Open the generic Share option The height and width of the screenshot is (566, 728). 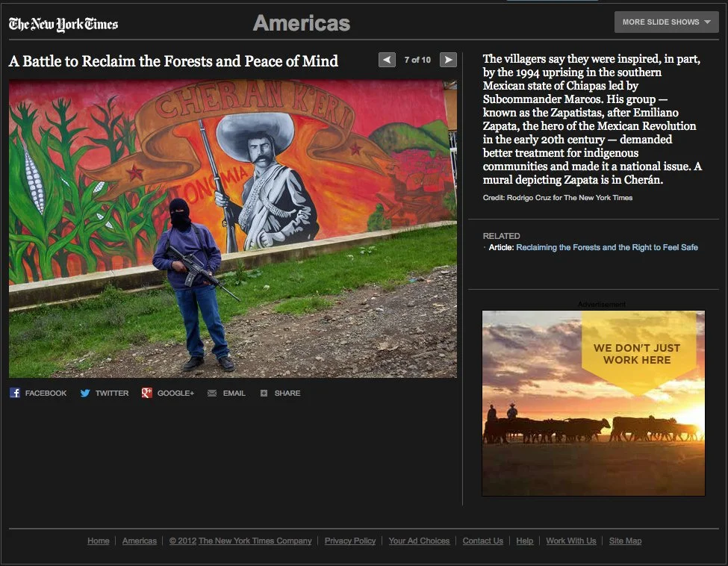coord(281,393)
